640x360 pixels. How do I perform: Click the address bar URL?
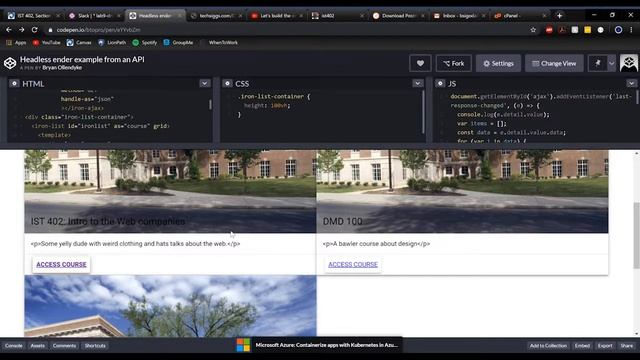coord(98,30)
